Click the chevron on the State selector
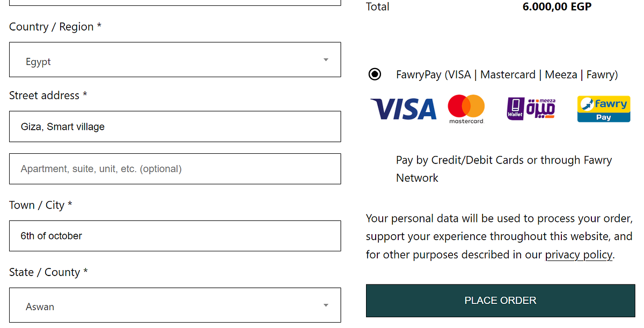The image size is (644, 328). click(x=326, y=304)
